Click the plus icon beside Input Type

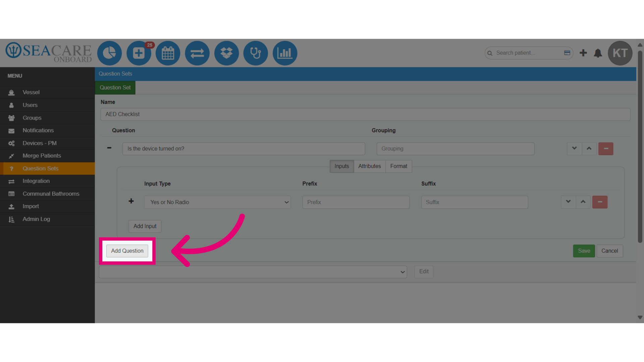tap(131, 201)
